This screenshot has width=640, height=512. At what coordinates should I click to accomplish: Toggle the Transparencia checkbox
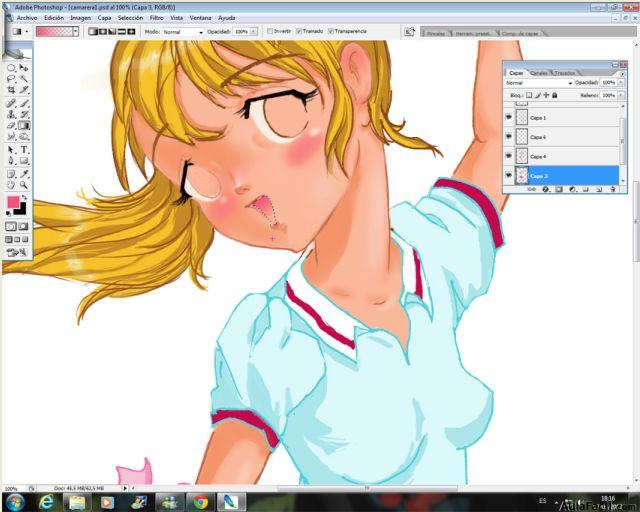pos(331,31)
